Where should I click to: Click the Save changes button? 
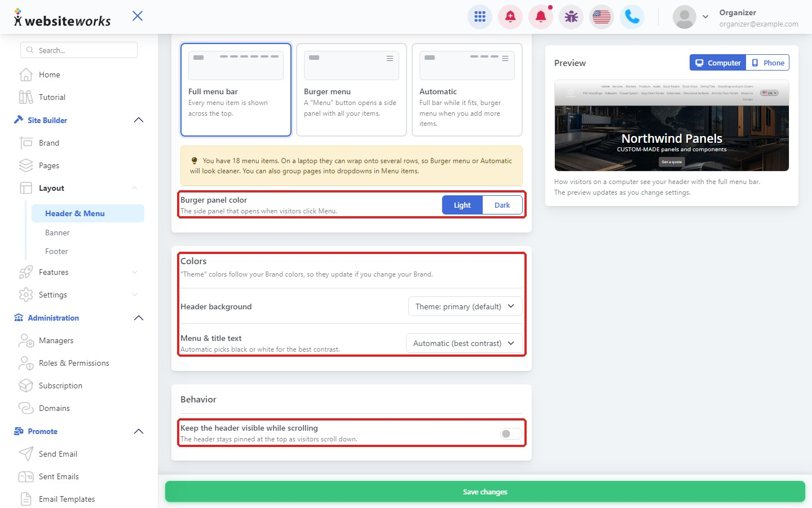[485, 492]
